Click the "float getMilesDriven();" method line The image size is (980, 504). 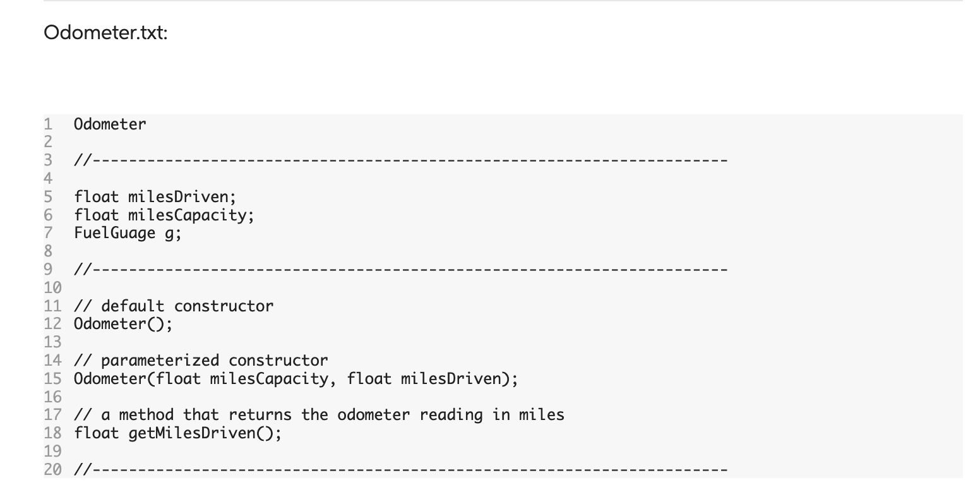[178, 433]
